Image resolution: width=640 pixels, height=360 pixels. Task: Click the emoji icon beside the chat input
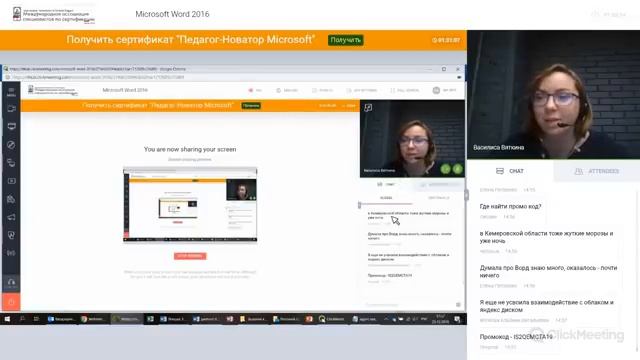point(458,304)
